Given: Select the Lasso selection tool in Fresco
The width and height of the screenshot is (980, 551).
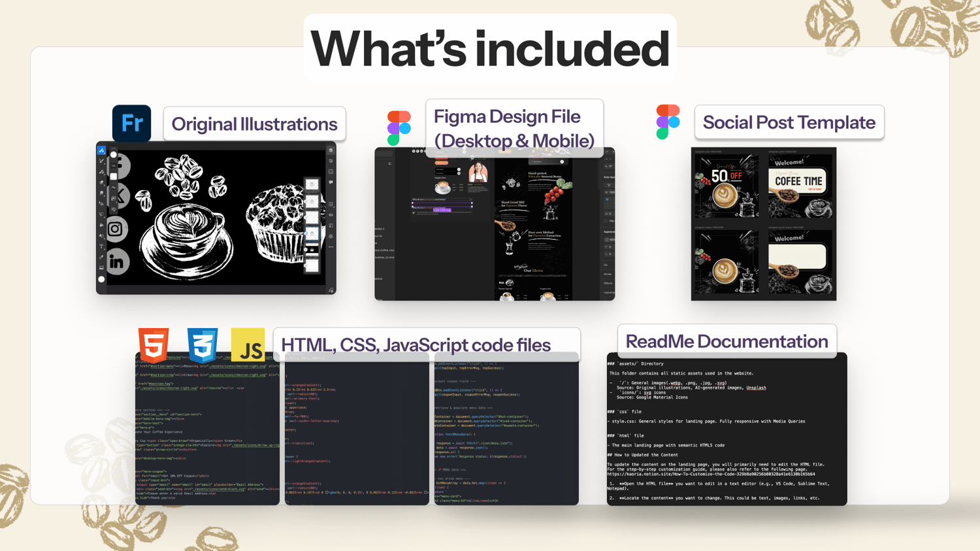Looking at the screenshot, I should click(x=102, y=214).
